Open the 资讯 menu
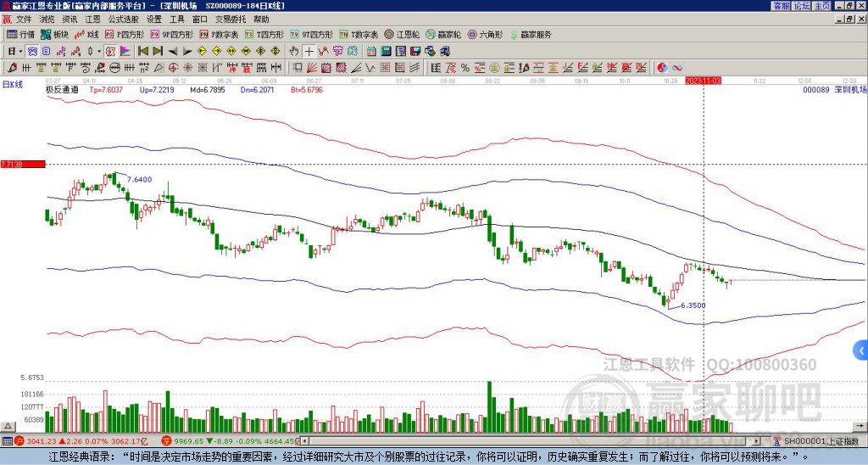868x465 pixels. [70, 20]
